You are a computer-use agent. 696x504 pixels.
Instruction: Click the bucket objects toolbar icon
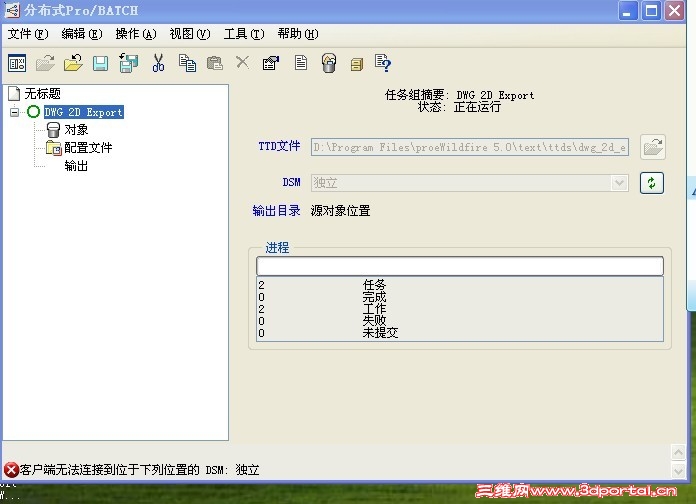[329, 63]
